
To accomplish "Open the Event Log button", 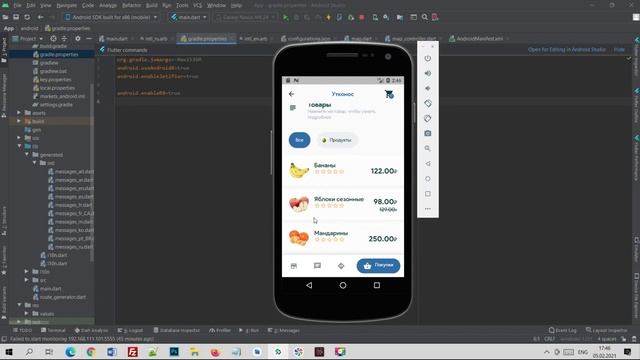I will 562,330.
